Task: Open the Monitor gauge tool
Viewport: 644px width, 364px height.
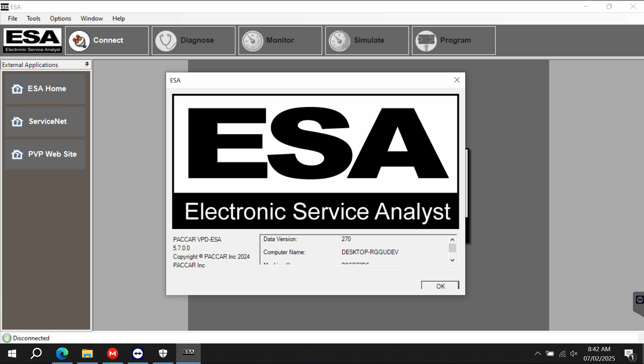Action: pos(253,41)
